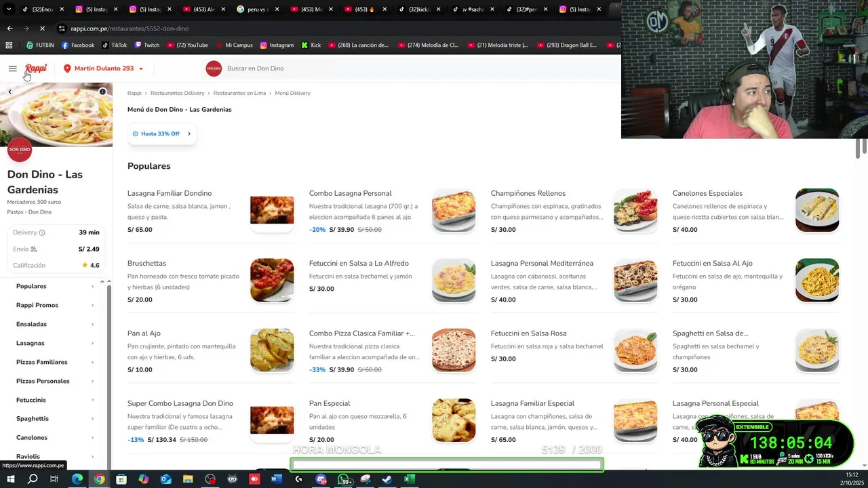Select Fetuccini en Salsa Al Ajo item
The width and height of the screenshot is (868, 488).
click(712, 263)
